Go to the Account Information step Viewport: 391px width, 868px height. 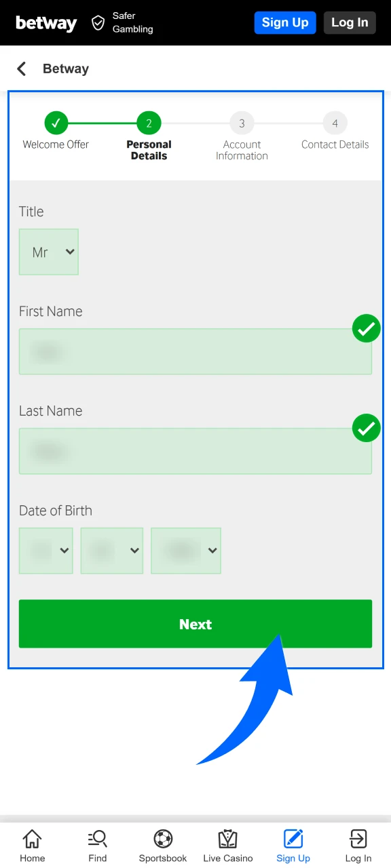[242, 123]
